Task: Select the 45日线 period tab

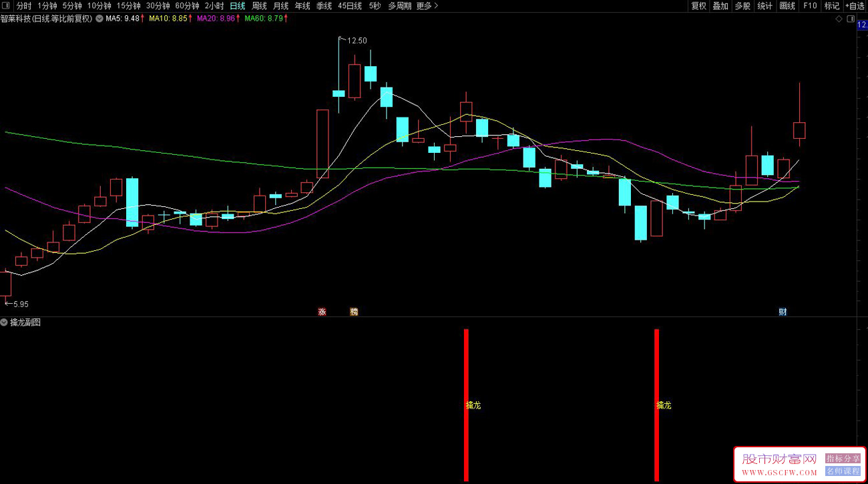Action: (x=350, y=6)
